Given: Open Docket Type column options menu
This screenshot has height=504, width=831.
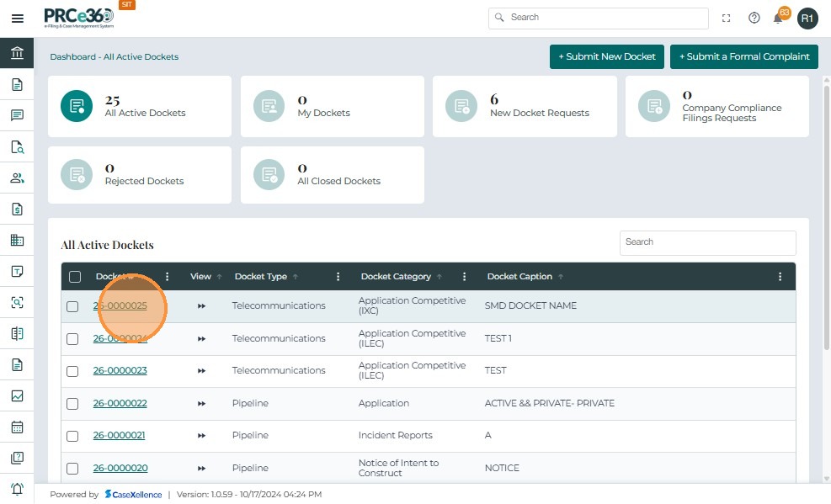Looking at the screenshot, I should (338, 277).
